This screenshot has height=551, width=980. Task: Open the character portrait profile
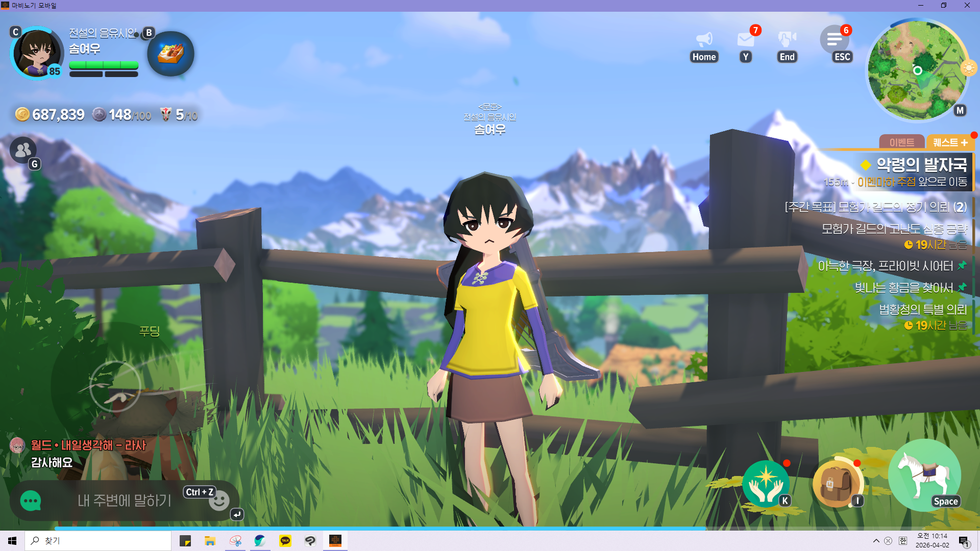[37, 53]
